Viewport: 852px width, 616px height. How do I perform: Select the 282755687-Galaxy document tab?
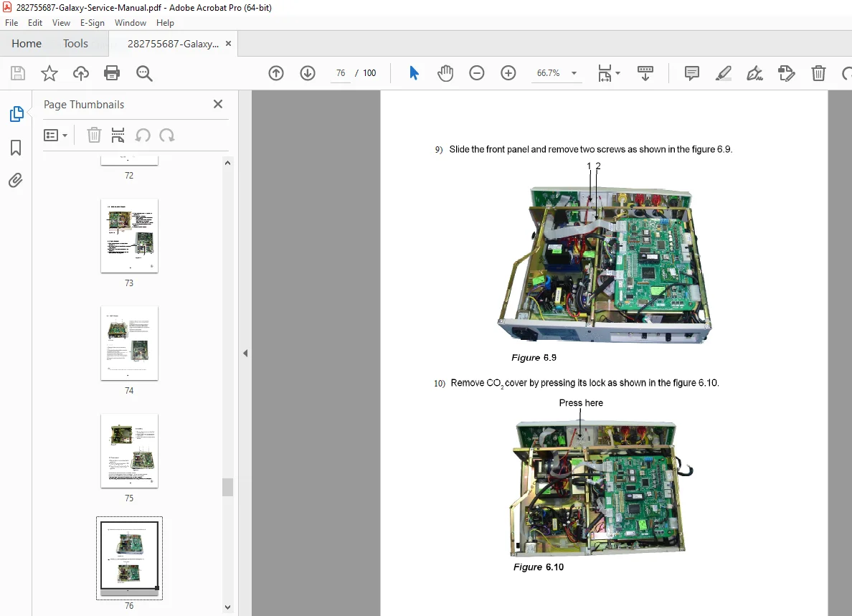point(173,44)
